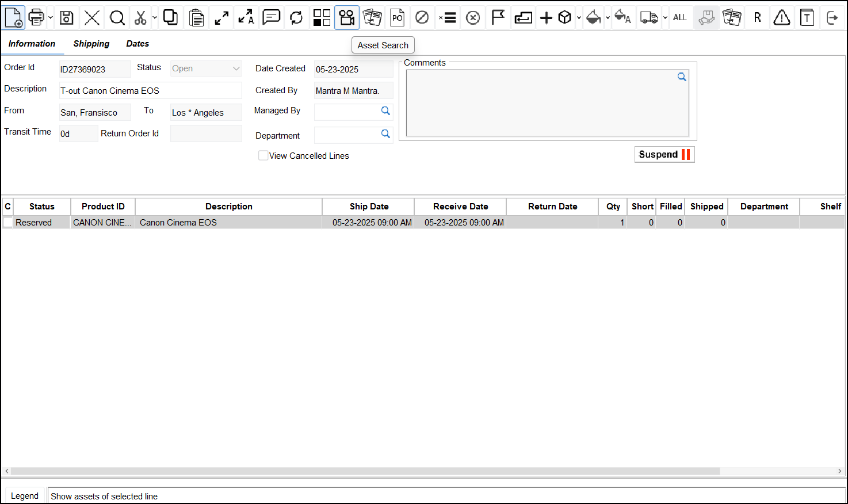Click the scissors cut icon
Screen dimensions: 848x504
tap(140, 18)
